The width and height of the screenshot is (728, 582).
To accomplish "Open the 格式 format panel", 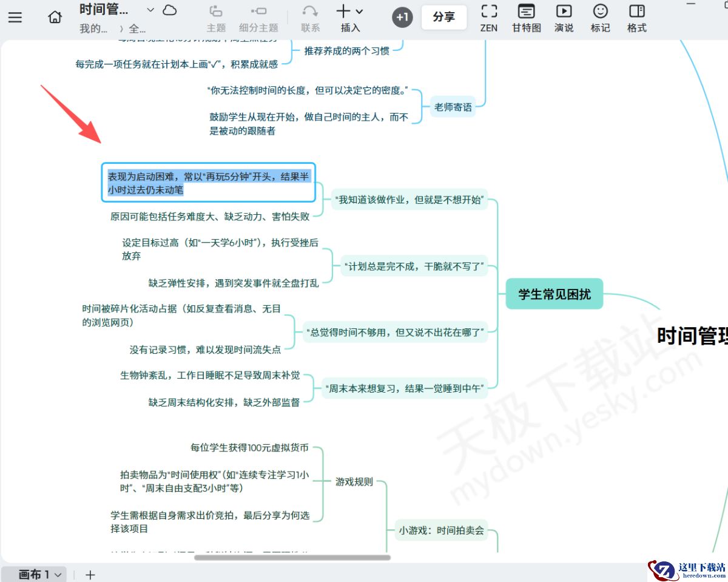I will 636,17.
